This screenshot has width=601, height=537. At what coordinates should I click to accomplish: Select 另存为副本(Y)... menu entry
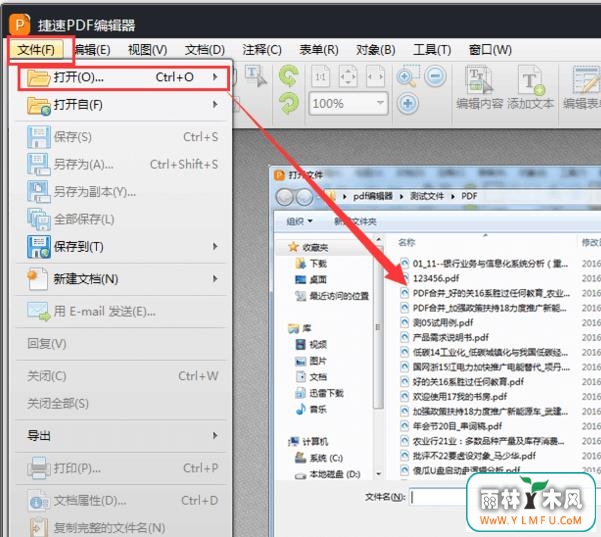pos(123,192)
